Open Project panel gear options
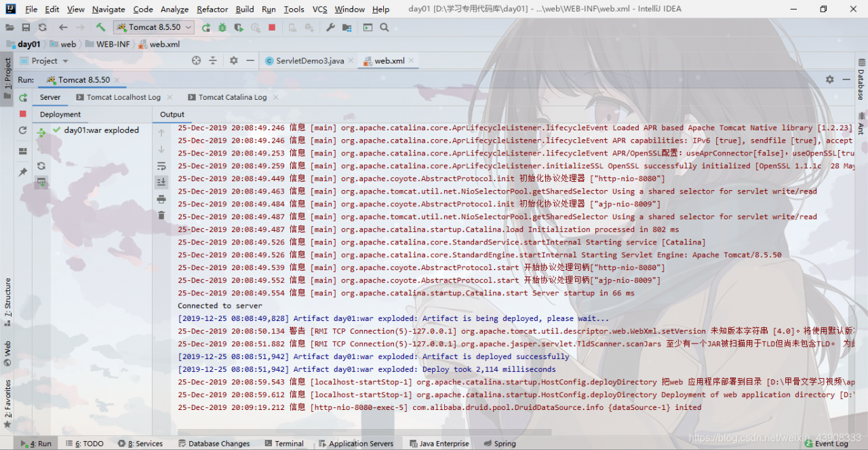This screenshot has height=450, width=868. [233, 60]
